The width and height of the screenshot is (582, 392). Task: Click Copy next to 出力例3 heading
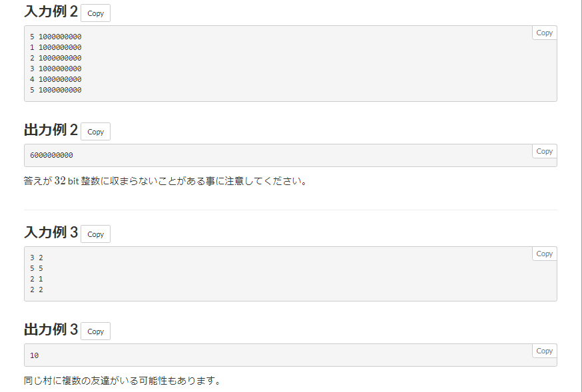[95, 331]
